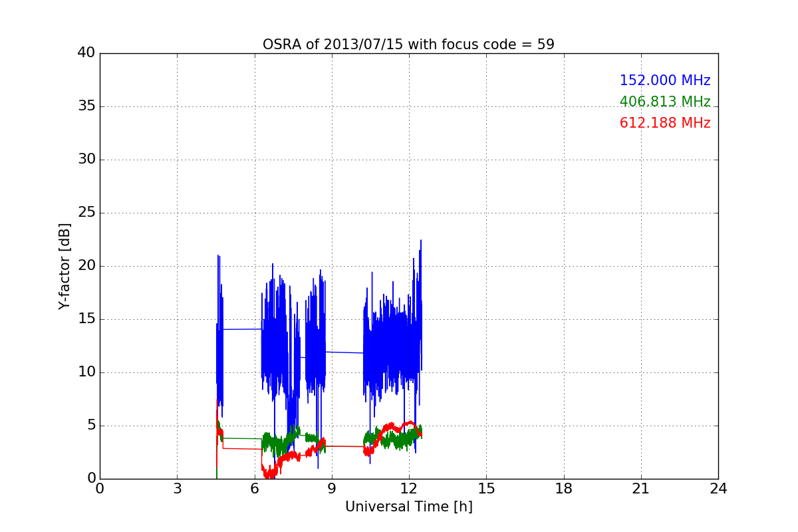Select the red 612.188 MHz legend label
The height and width of the screenshot is (532, 798).
[665, 123]
